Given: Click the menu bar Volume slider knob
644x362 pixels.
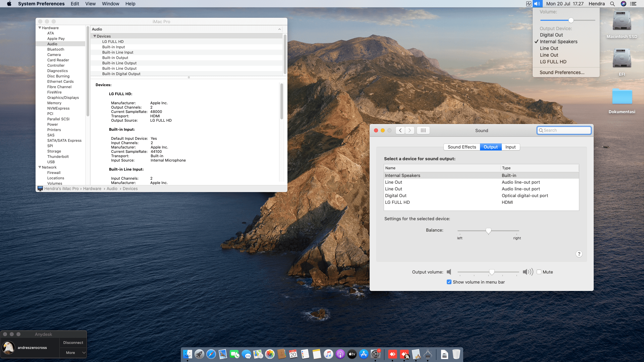Looking at the screenshot, I should tap(571, 20).
